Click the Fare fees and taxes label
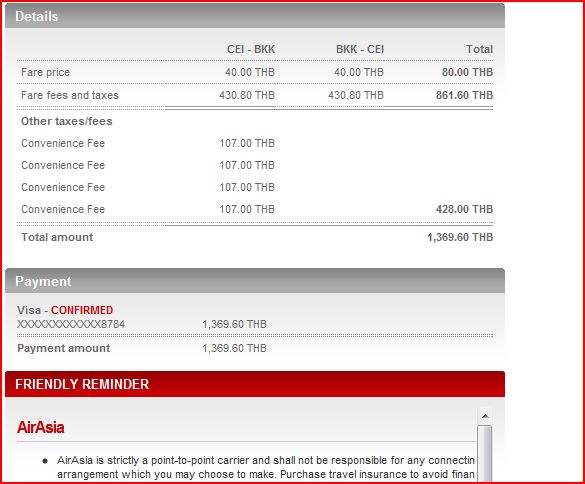585x484 pixels. click(70, 95)
